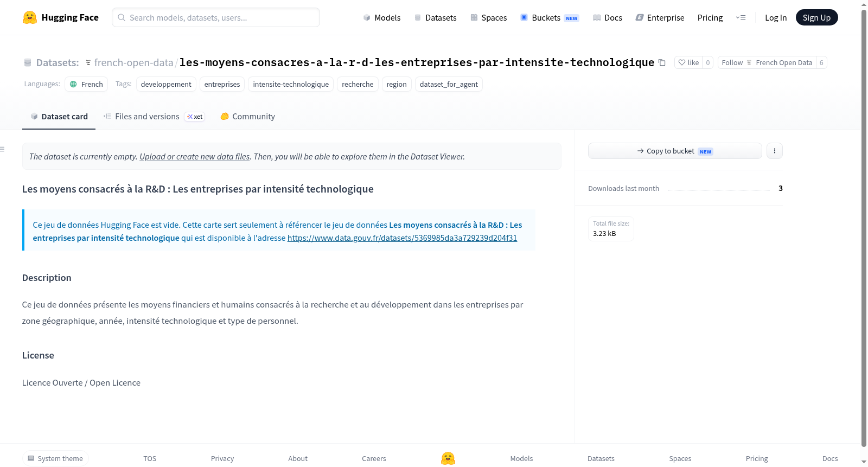
Task: Click the License heading
Action: click(x=38, y=355)
